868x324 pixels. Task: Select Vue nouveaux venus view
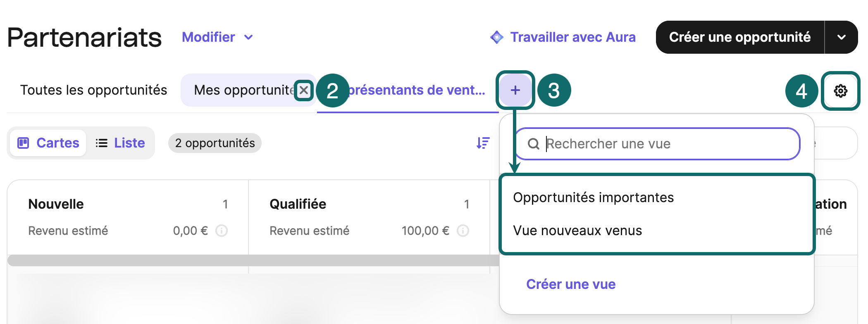coord(577,231)
